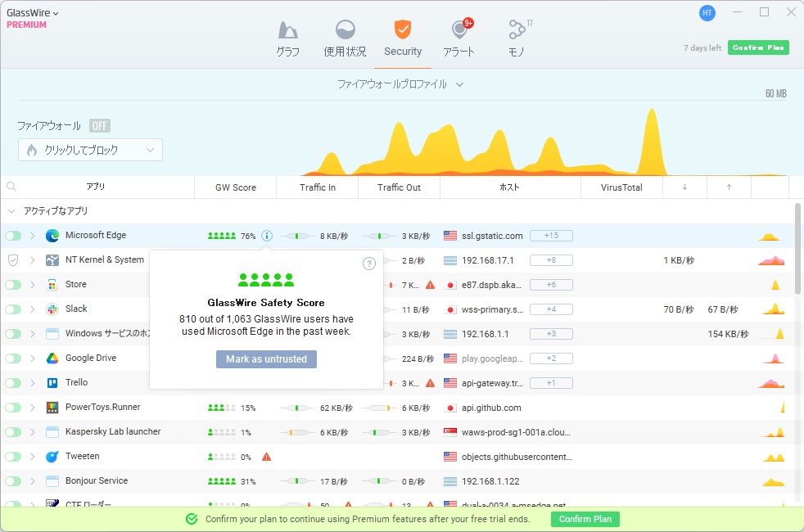Click Confirm Plan in the bottom banner
This screenshot has height=532, width=804.
(x=585, y=519)
